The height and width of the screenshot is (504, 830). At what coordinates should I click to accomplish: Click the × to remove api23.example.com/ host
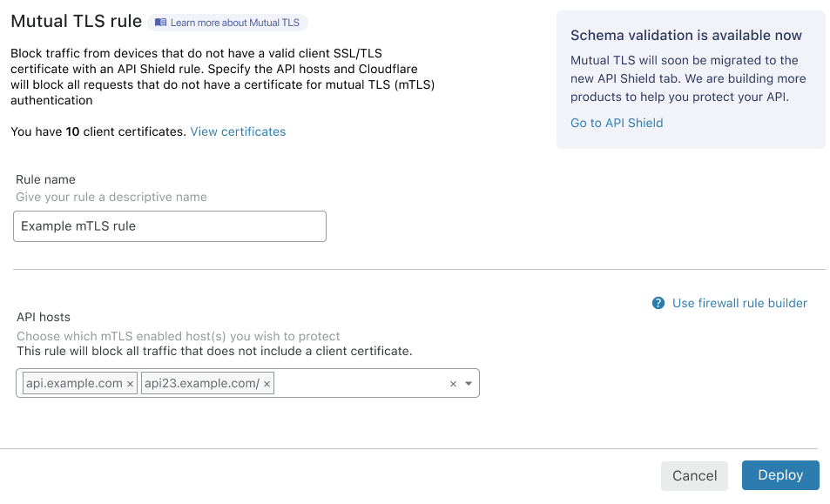[267, 383]
